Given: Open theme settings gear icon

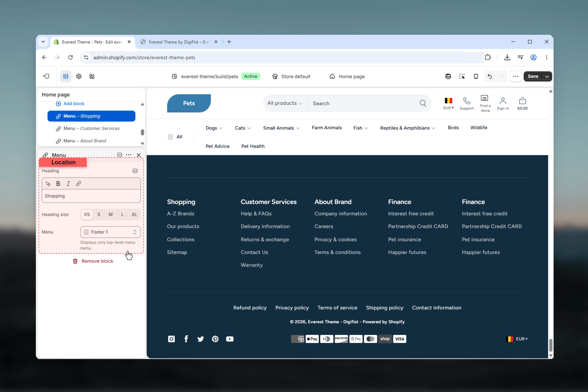Looking at the screenshot, I should [79, 76].
